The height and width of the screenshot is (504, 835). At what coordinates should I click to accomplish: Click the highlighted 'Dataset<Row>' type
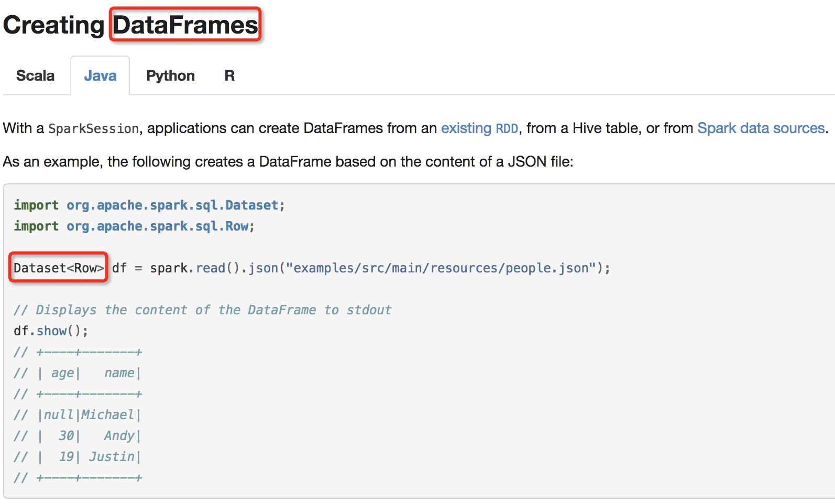tap(59, 268)
